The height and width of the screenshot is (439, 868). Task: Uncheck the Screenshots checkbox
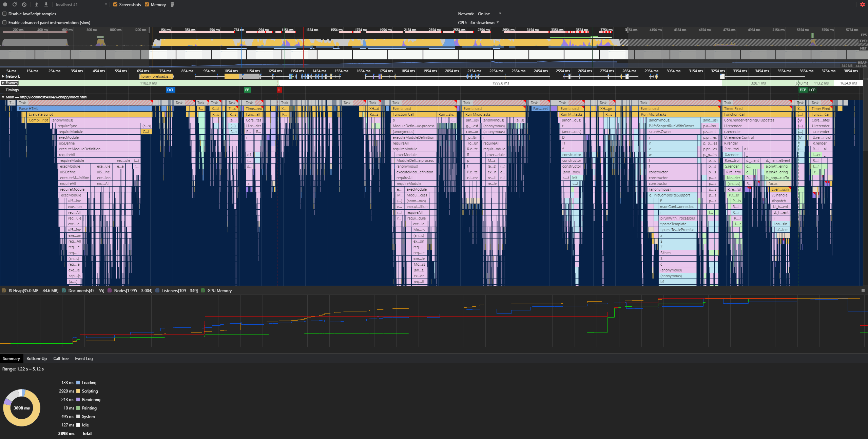pyautogui.click(x=115, y=4)
